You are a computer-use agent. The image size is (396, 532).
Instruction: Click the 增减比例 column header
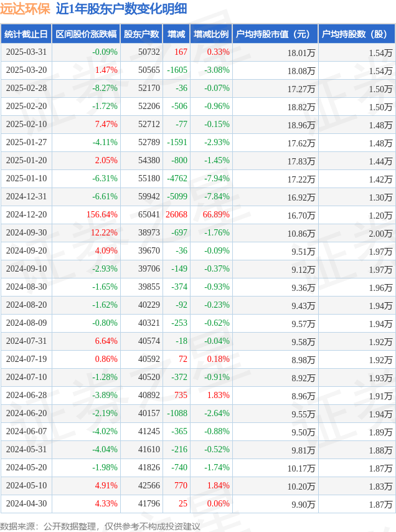[x=211, y=34]
